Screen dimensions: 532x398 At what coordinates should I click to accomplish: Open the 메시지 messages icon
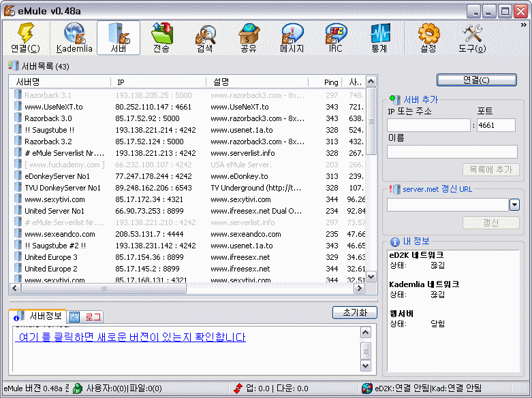[x=292, y=37]
